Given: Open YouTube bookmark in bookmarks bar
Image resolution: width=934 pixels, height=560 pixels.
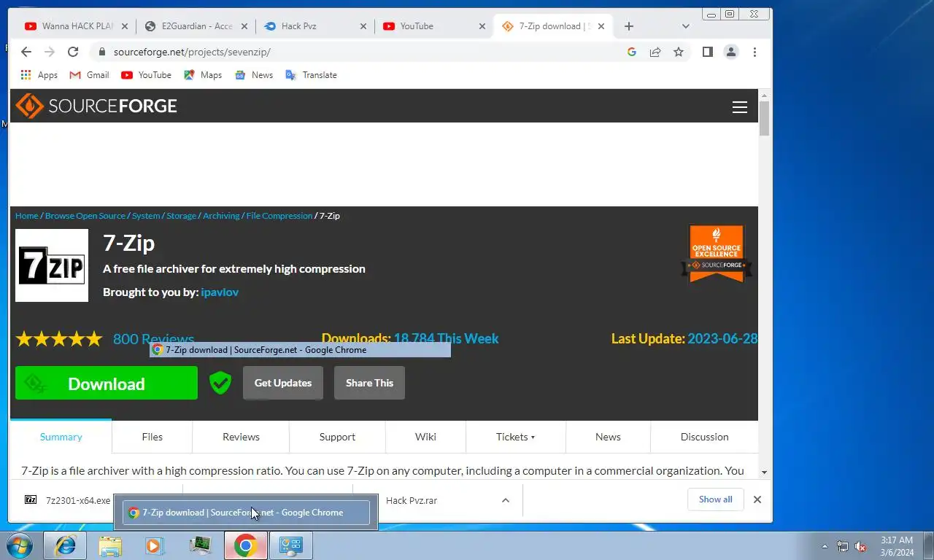Looking at the screenshot, I should click(146, 75).
